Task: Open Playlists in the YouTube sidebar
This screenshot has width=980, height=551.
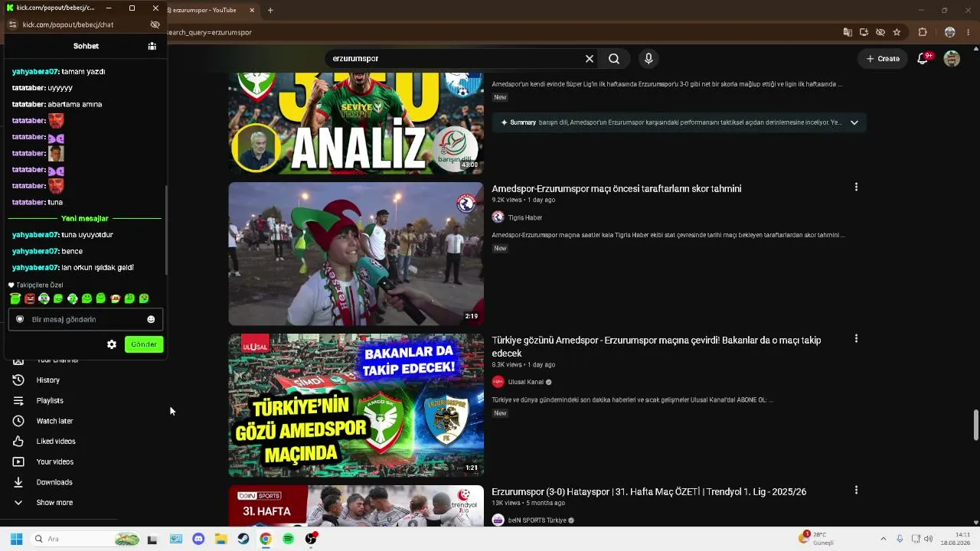Action: (x=50, y=400)
